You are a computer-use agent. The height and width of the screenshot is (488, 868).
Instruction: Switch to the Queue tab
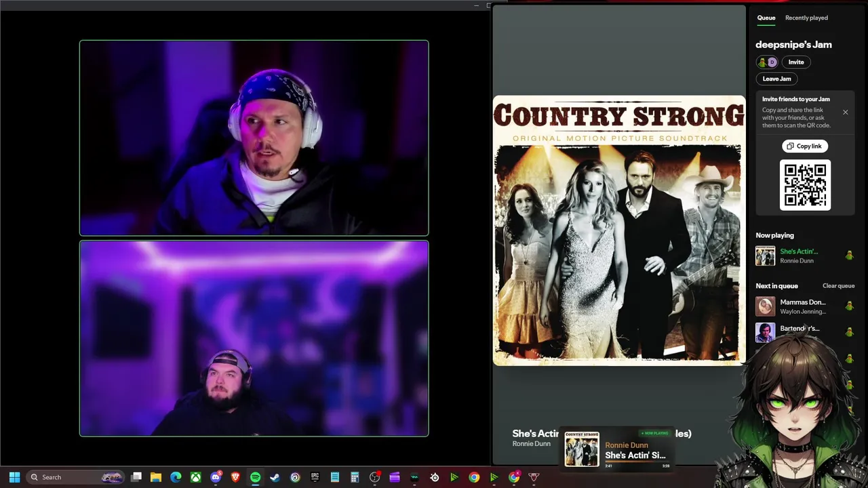(766, 18)
